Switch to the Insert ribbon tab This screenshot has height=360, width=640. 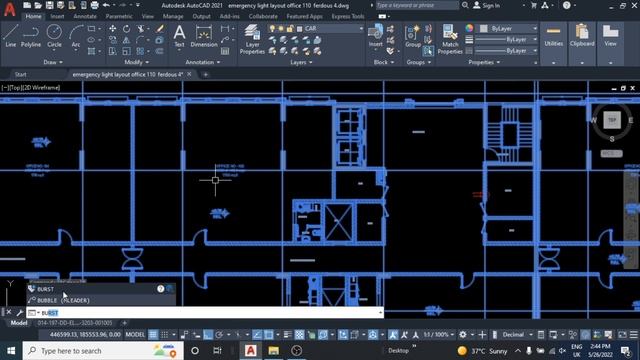point(57,16)
